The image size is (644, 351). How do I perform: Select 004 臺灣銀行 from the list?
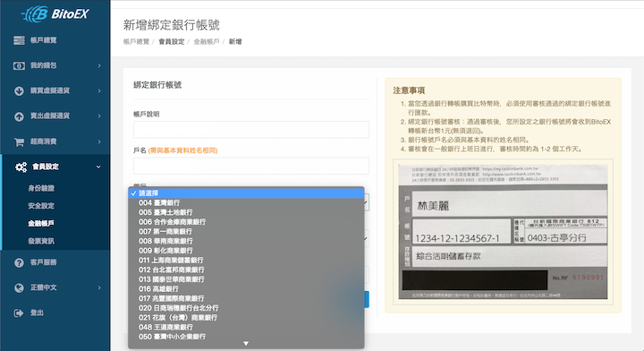pos(246,202)
